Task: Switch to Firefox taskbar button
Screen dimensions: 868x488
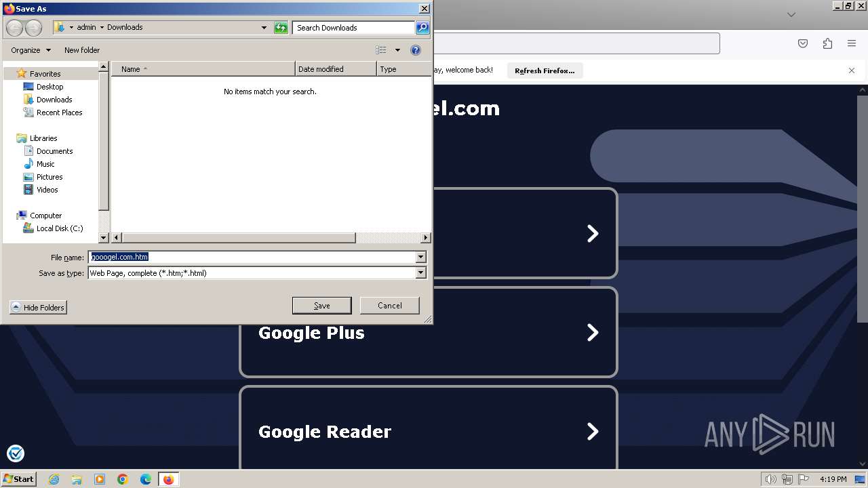Action: coord(168,479)
